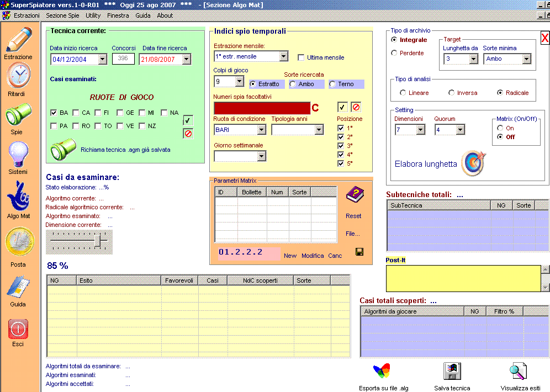Open the Ruota di condizione dropdown
This screenshot has width=550, height=392.
[x=261, y=130]
